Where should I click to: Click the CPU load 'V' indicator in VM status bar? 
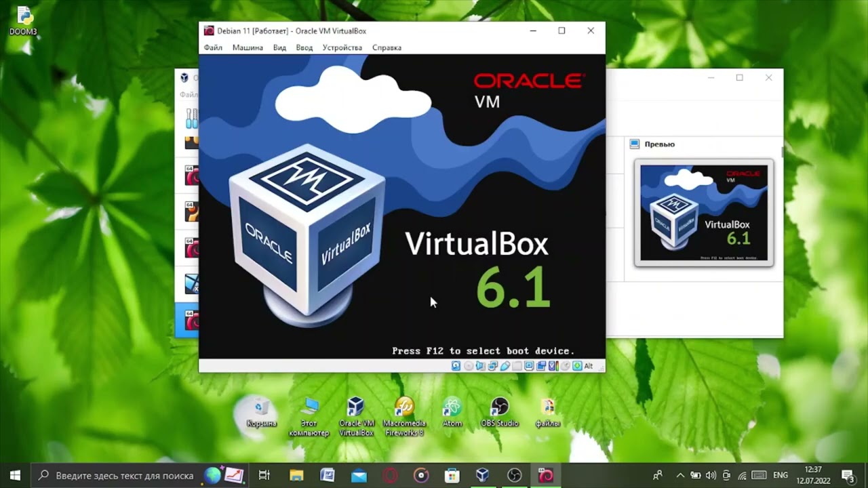(x=553, y=366)
